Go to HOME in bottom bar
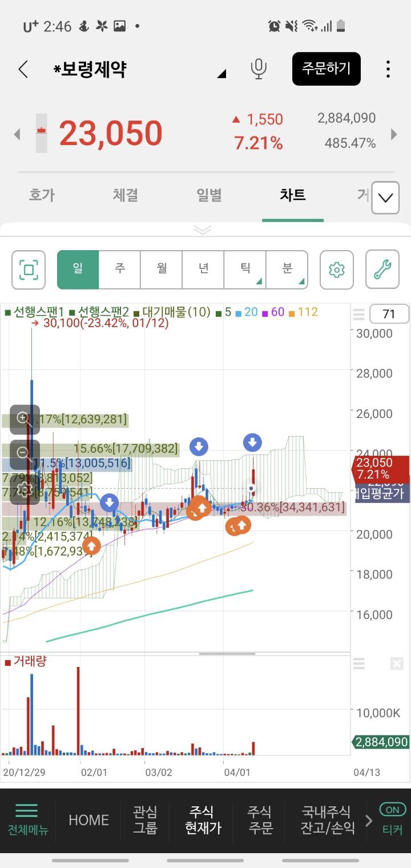The height and width of the screenshot is (868, 411). [x=88, y=820]
